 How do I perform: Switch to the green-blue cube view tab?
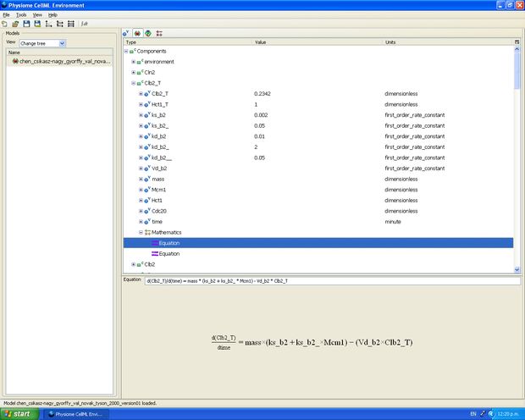pos(148,33)
